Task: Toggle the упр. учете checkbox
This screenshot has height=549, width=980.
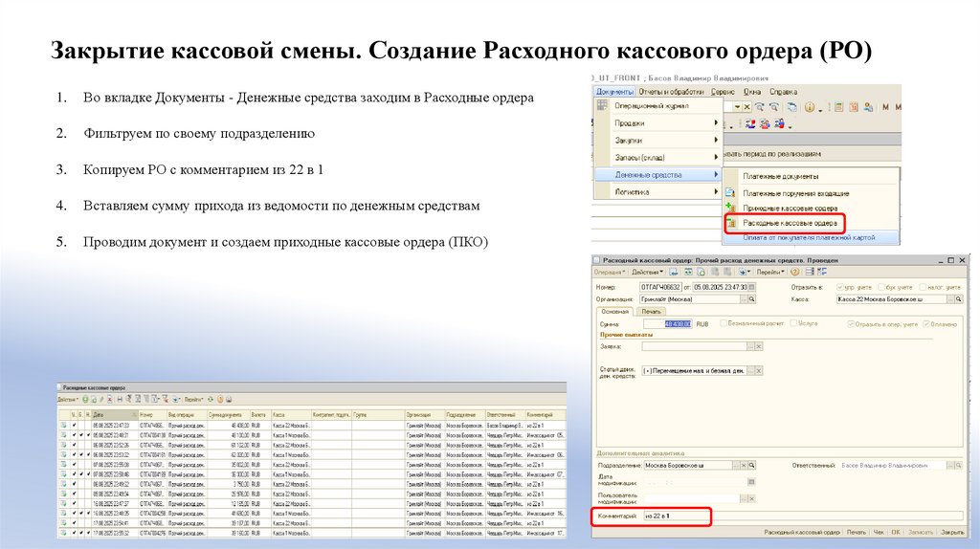Action: click(x=840, y=287)
